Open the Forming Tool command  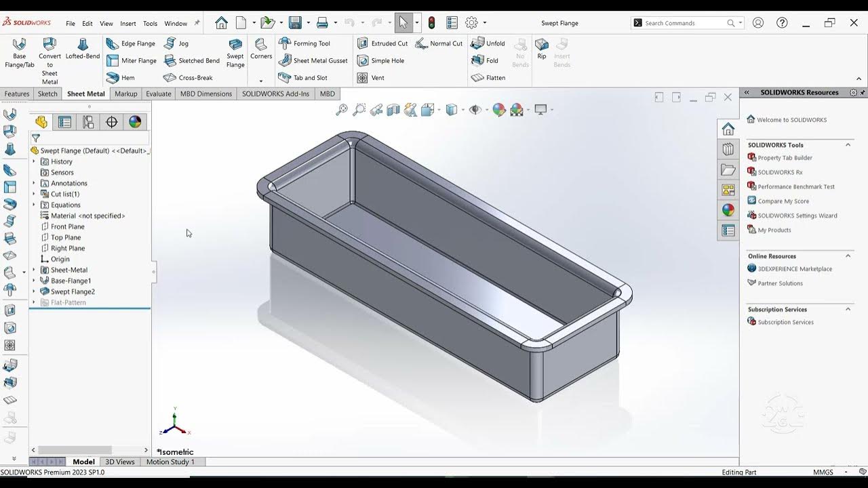tap(304, 43)
